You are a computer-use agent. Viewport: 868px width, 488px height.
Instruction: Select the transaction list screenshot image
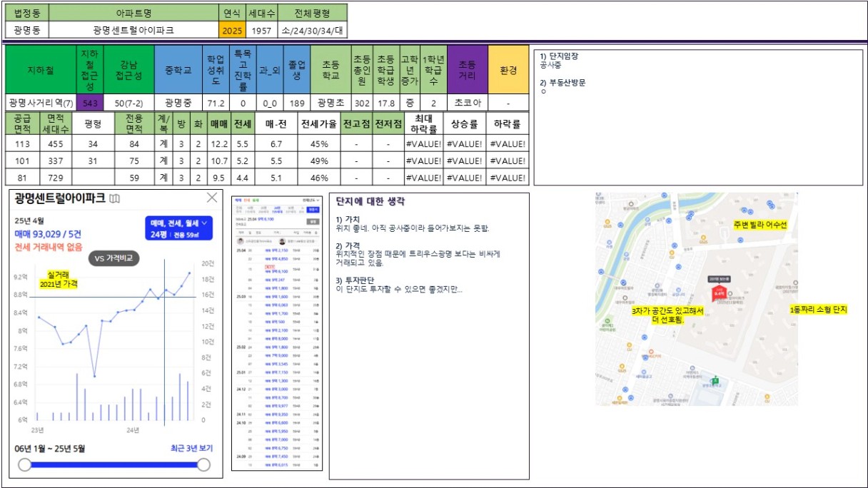coord(278,332)
